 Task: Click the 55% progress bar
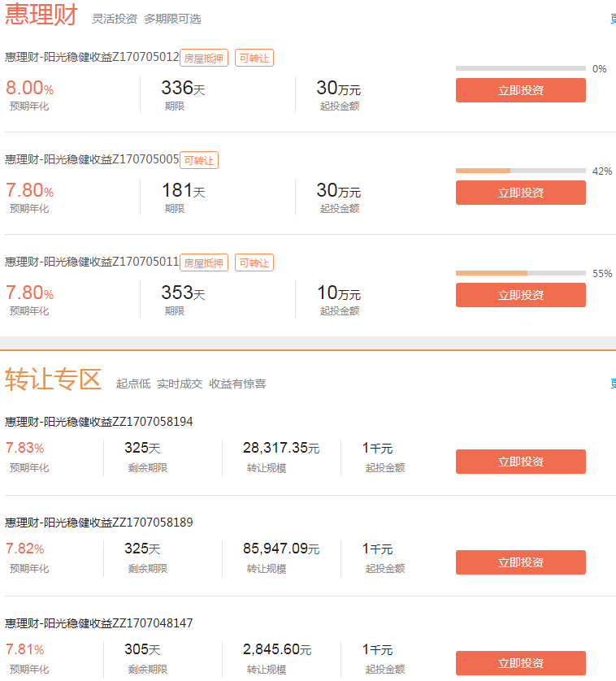520,273
